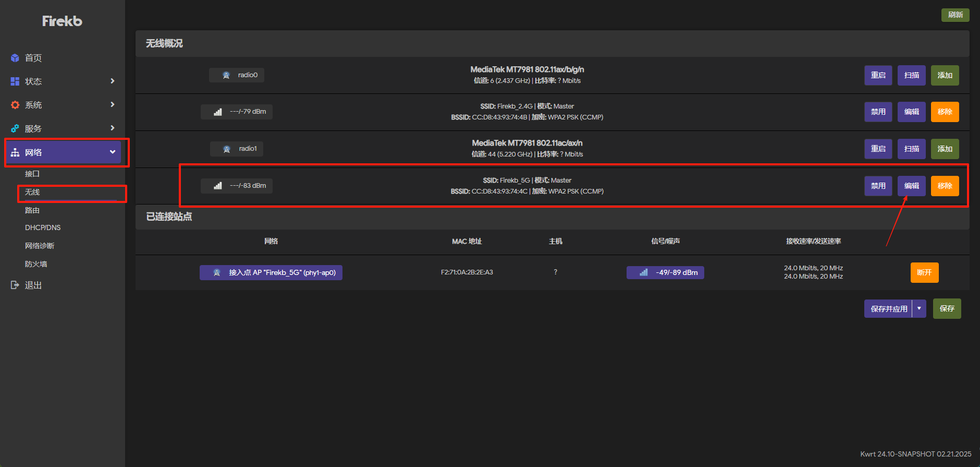The height and width of the screenshot is (467, 980).
Task: Edit the Firekb_2.4G network
Action: (x=912, y=112)
